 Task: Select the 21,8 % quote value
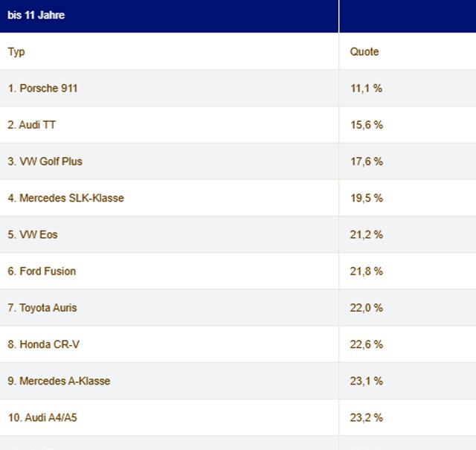coord(367,271)
